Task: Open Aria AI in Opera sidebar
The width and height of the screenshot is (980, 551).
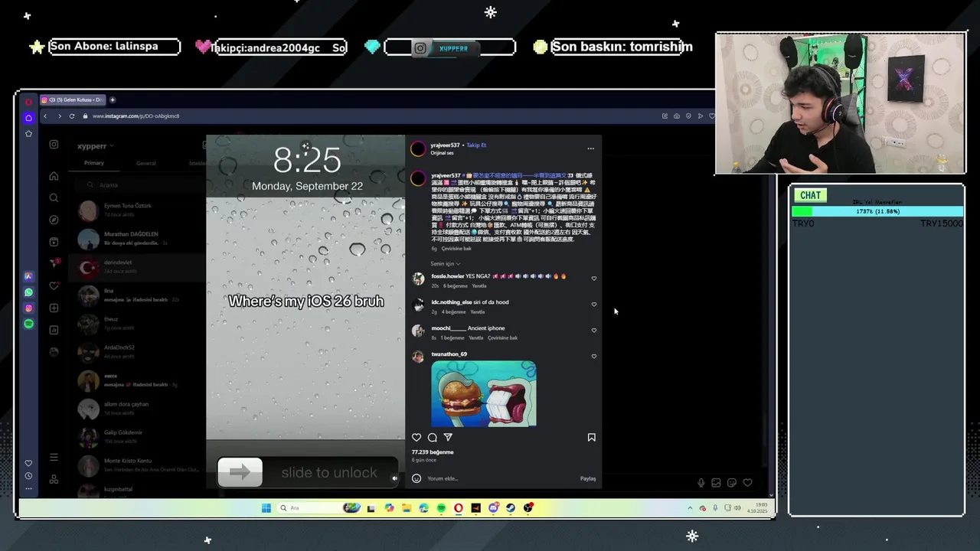Action: pyautogui.click(x=28, y=276)
